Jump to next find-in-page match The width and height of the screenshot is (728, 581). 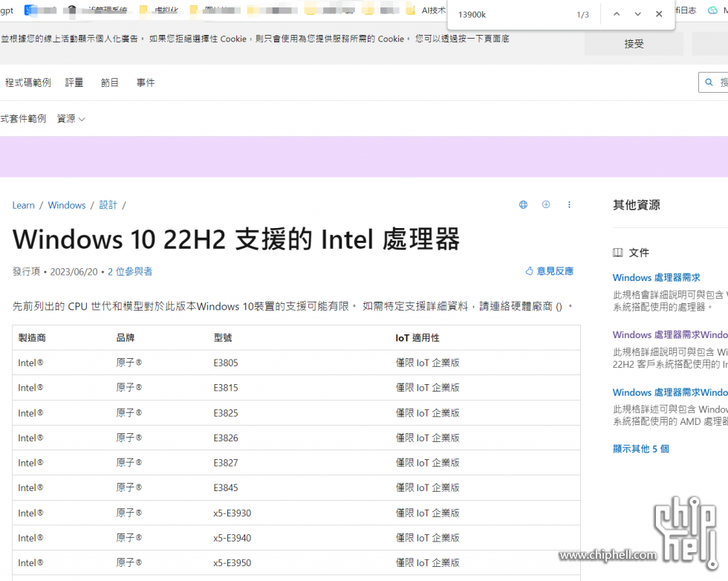click(x=638, y=14)
